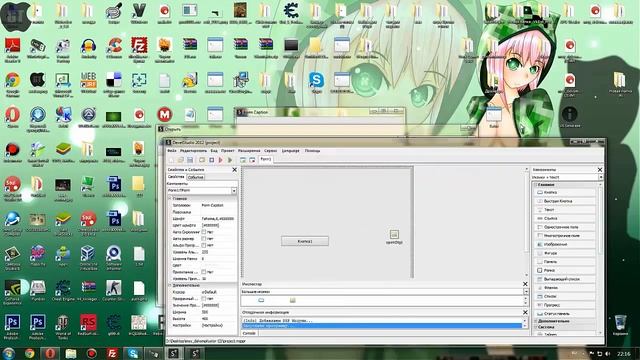This screenshot has height=360, width=640.
Task: Click the Save floppy disk toolbar icon
Action: 190,160
